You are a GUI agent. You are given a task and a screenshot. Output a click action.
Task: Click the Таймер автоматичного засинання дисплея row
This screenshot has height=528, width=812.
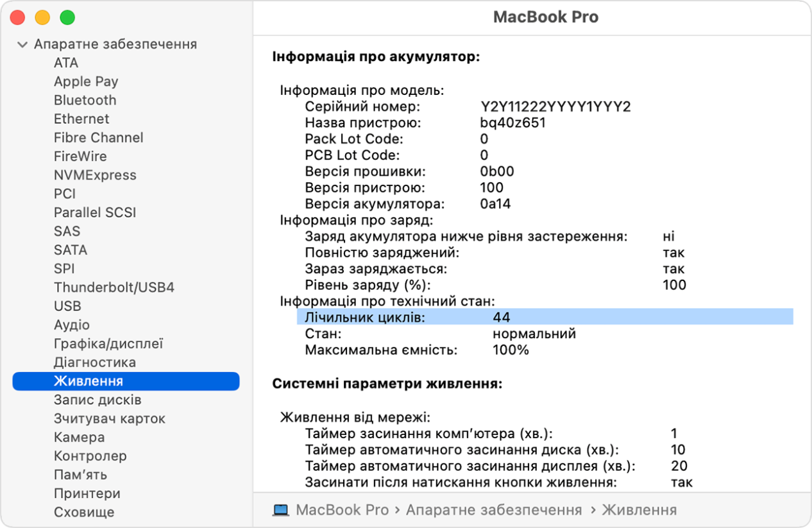(x=496, y=466)
